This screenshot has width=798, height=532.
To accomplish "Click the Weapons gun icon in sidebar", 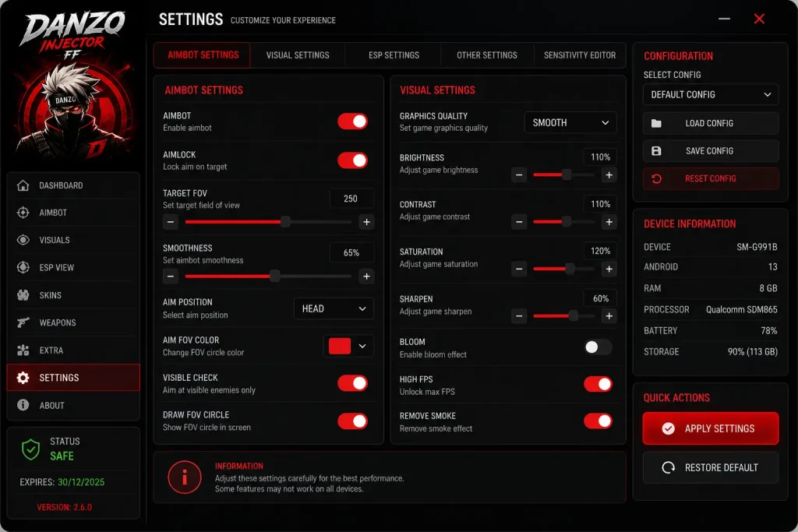I will (x=23, y=322).
